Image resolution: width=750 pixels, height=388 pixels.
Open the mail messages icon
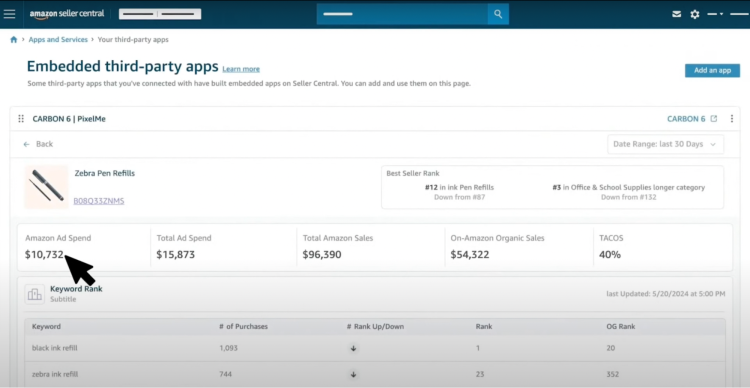coord(676,14)
